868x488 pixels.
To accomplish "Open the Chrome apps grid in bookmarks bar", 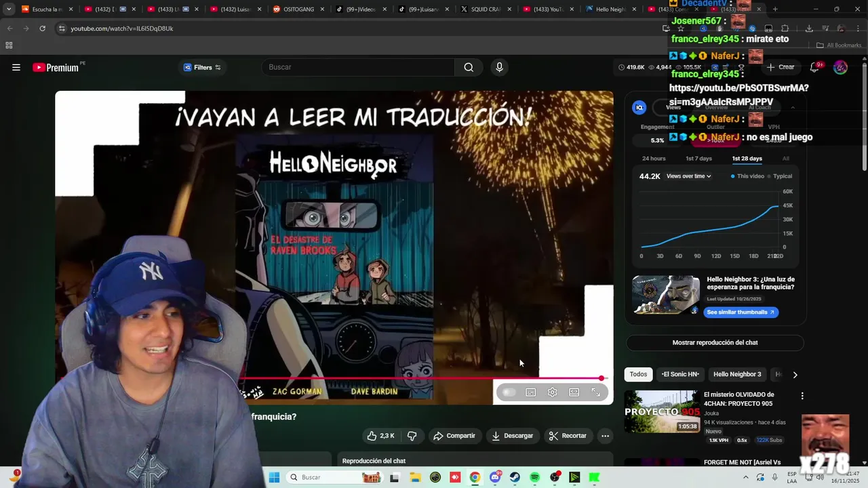I will pos(9,45).
